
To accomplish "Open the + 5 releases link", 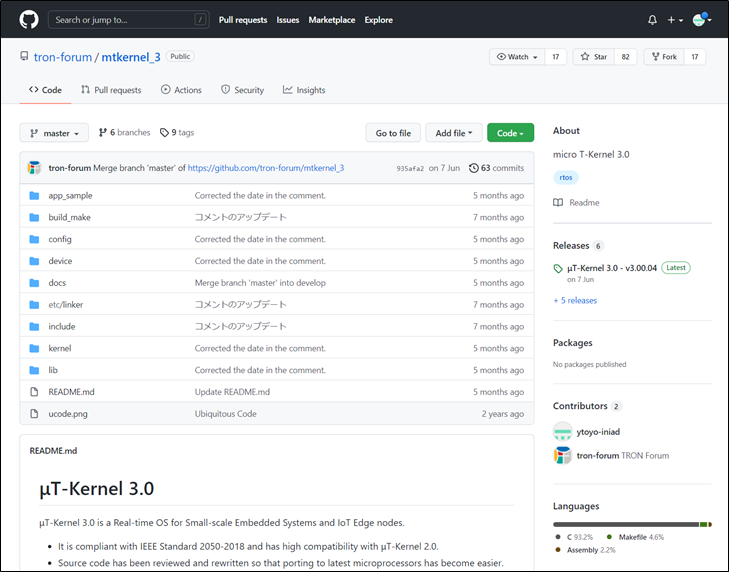I will click(x=575, y=300).
